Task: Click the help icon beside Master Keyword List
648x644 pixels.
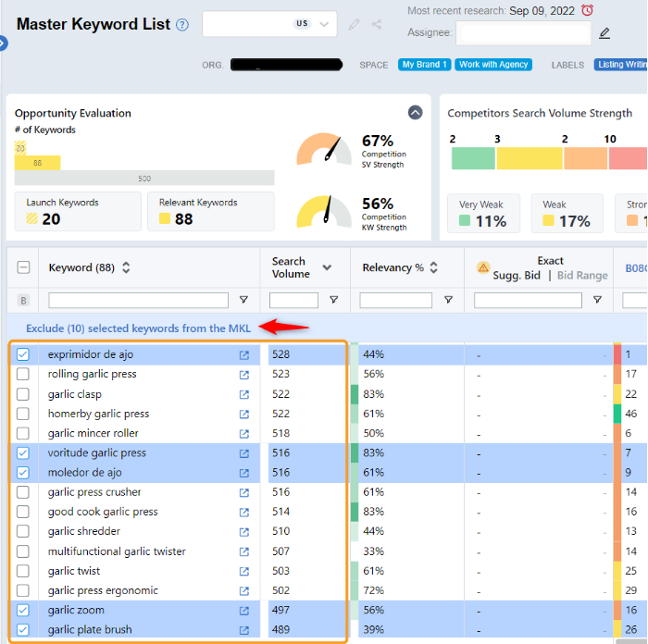Action: tap(182, 25)
